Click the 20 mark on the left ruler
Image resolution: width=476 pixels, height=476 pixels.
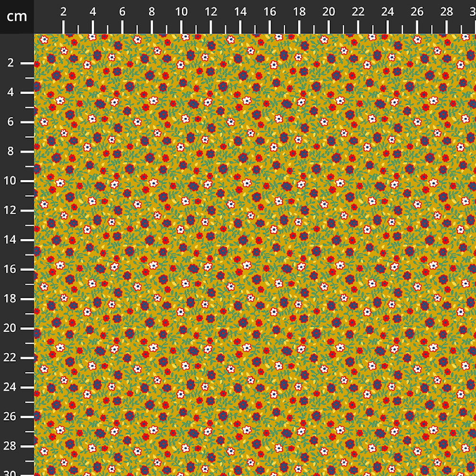tap(10, 329)
